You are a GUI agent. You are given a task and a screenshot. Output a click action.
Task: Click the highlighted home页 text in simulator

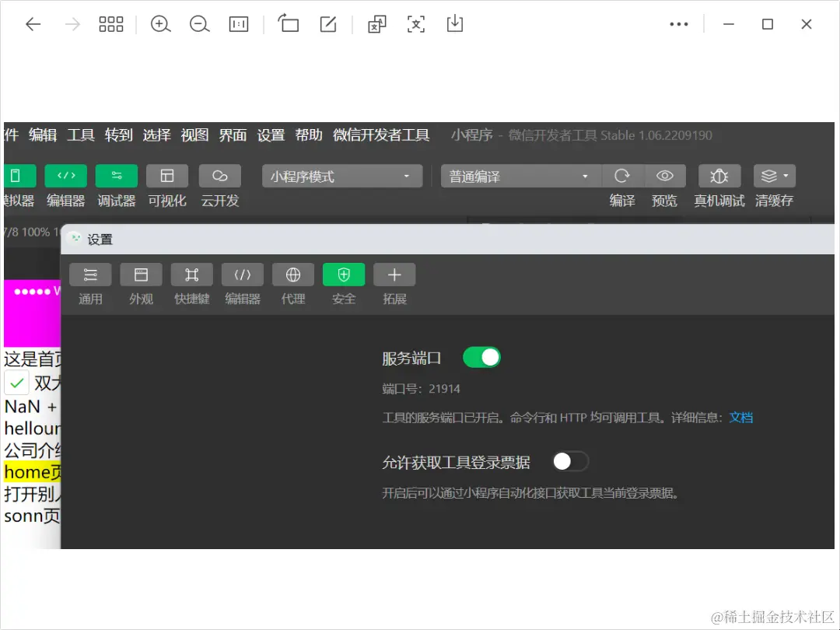[x=31, y=472]
